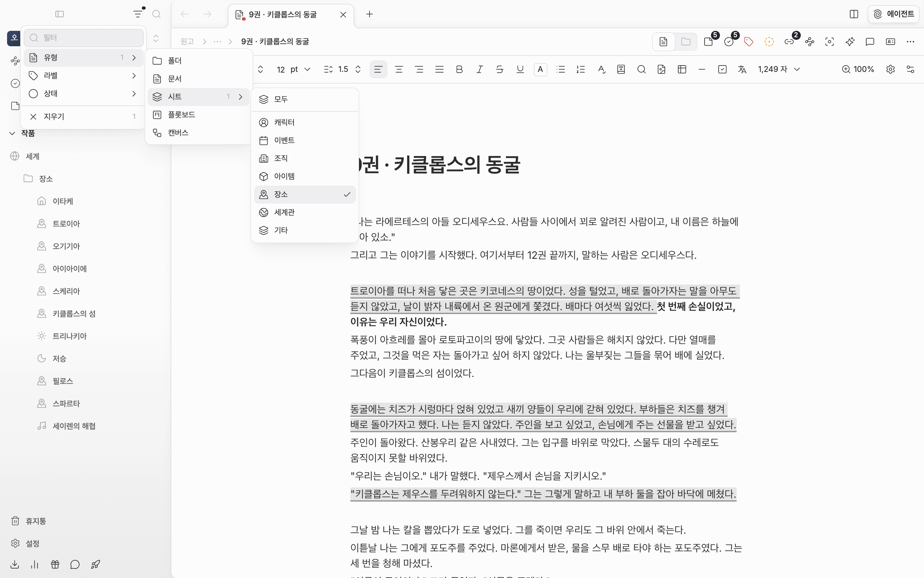This screenshot has height=578, width=924.
Task: Select left text alignment
Action: point(378,69)
